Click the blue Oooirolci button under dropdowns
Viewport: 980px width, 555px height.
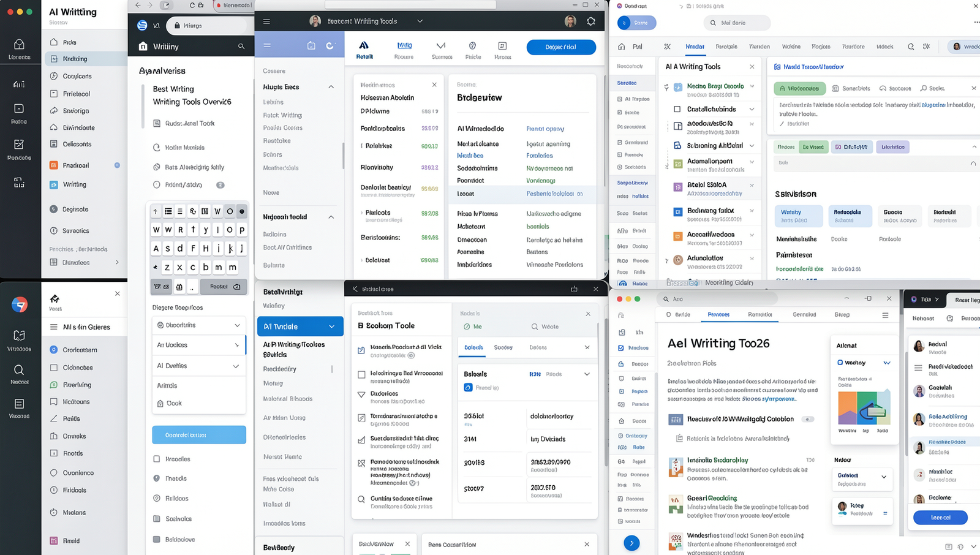coord(199,435)
